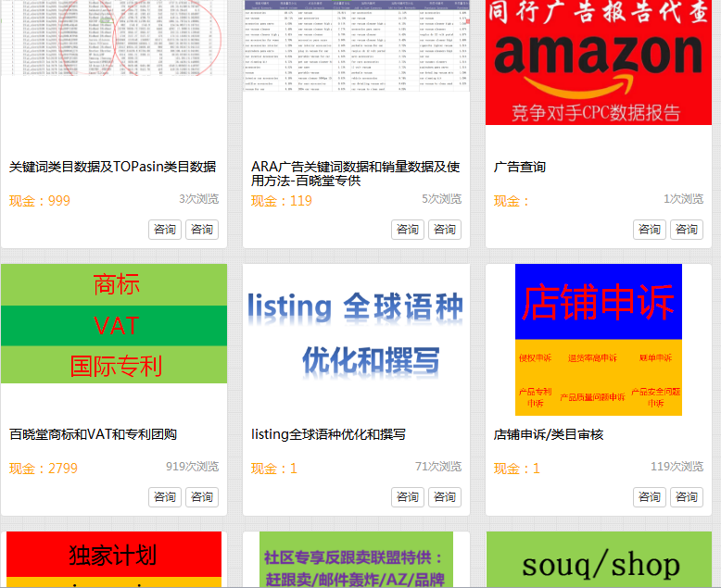The height and width of the screenshot is (588, 721).
Task: Open the red 独家计划 image
Action: [x=114, y=559]
